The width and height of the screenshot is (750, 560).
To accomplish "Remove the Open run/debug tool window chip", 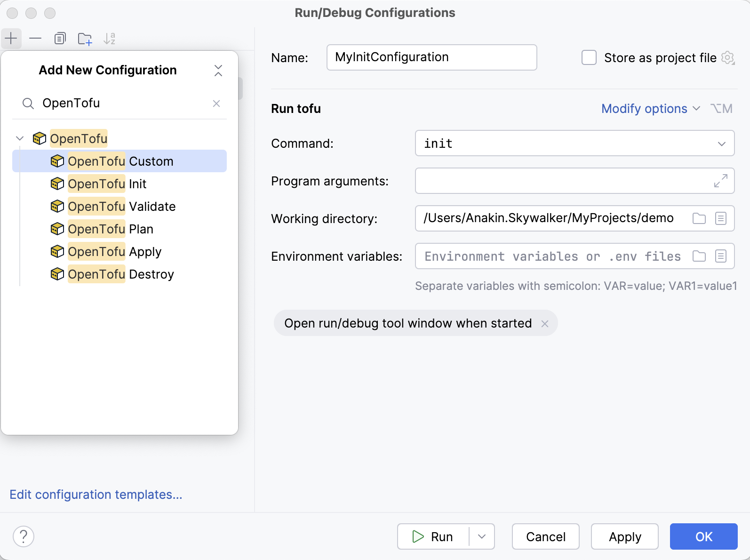I will coord(545,324).
